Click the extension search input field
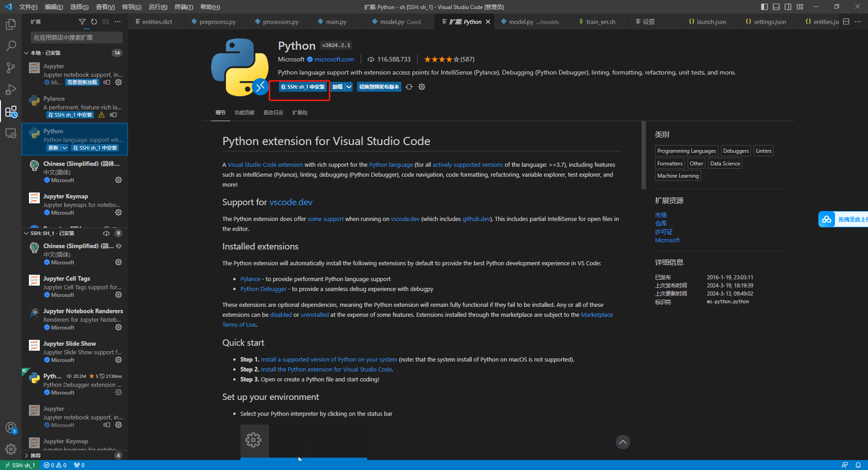868x470 pixels. 76,38
